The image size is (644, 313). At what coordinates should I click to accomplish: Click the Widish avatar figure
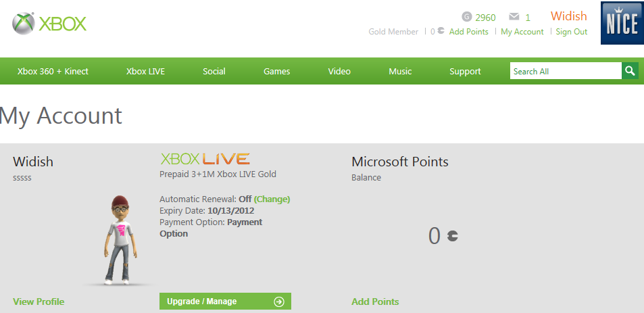click(119, 240)
